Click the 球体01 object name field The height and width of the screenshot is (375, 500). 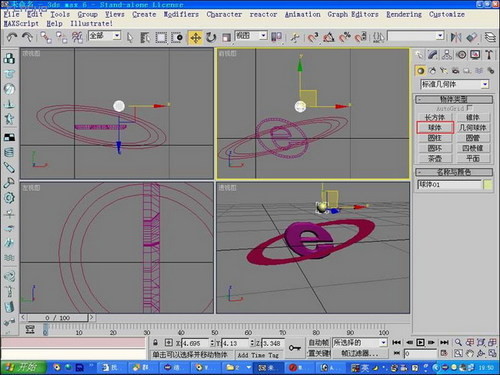[x=449, y=185]
